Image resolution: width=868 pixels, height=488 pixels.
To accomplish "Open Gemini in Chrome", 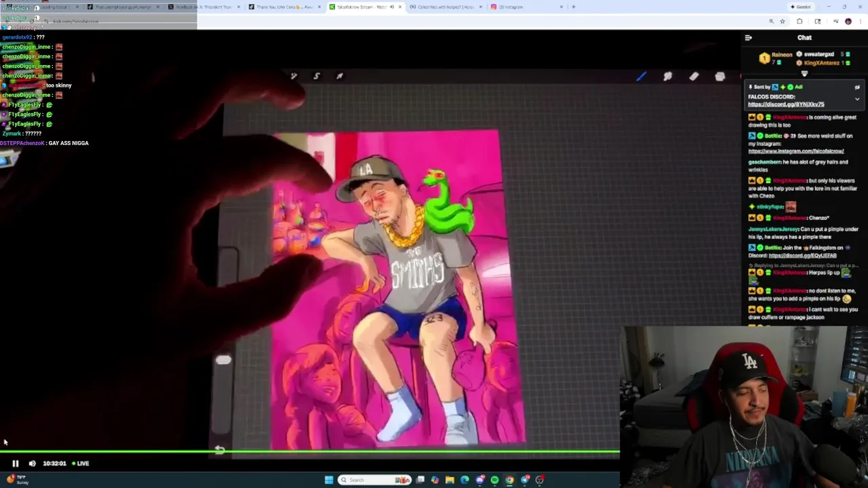I will coord(800,7).
